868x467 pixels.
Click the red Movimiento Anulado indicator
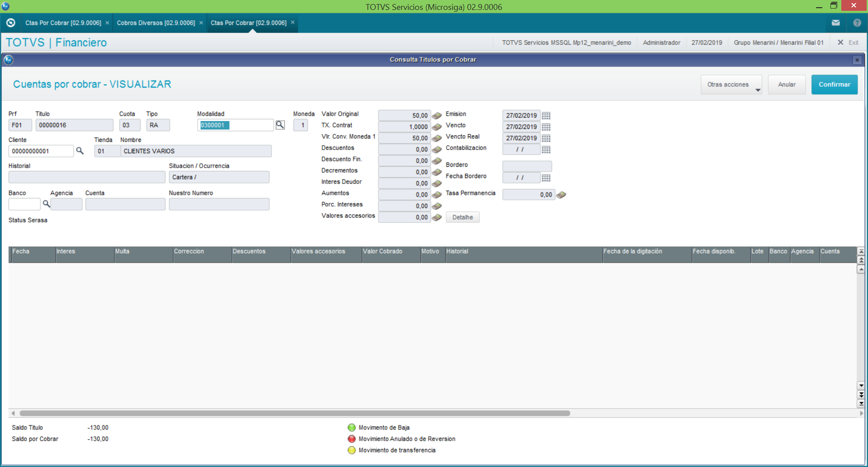point(352,439)
